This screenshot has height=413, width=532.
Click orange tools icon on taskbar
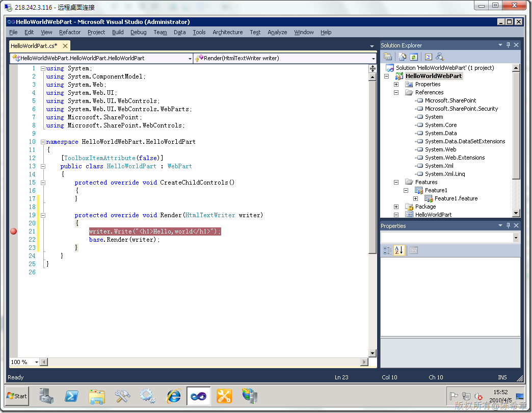(224, 396)
